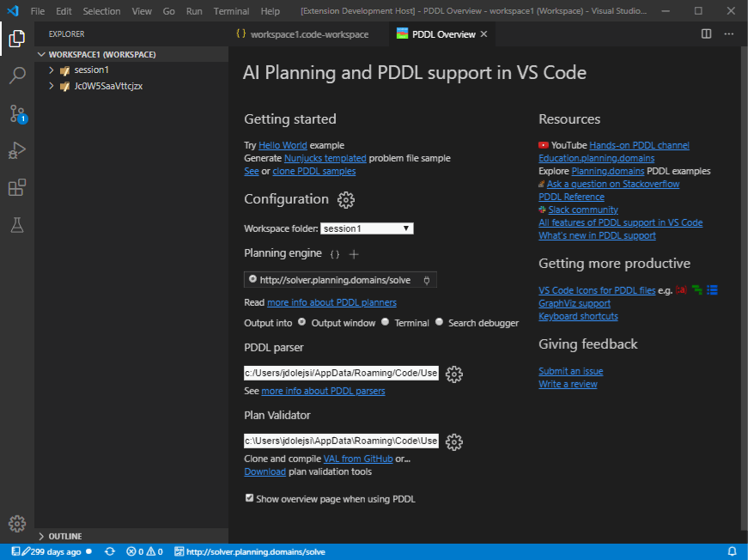Select Terminal output radio button
This screenshot has width=748, height=560.
tap(385, 322)
